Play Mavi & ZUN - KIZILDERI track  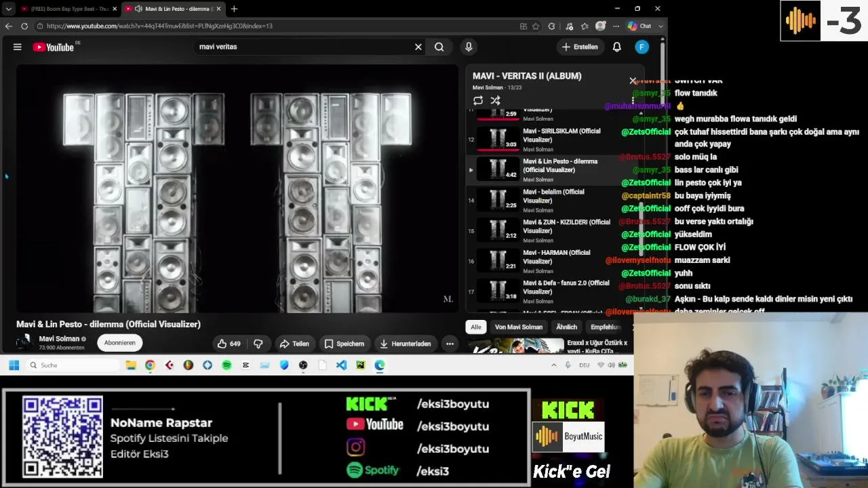point(551,231)
